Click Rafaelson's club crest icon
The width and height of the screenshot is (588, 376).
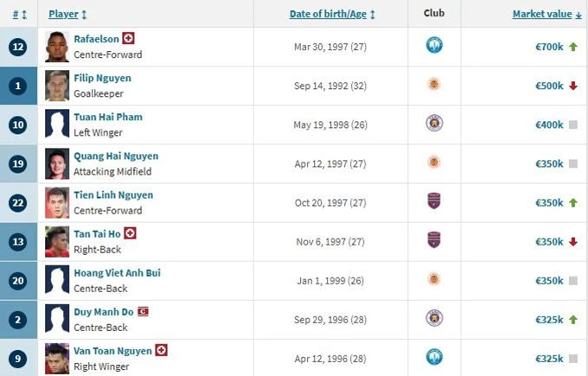click(x=434, y=45)
